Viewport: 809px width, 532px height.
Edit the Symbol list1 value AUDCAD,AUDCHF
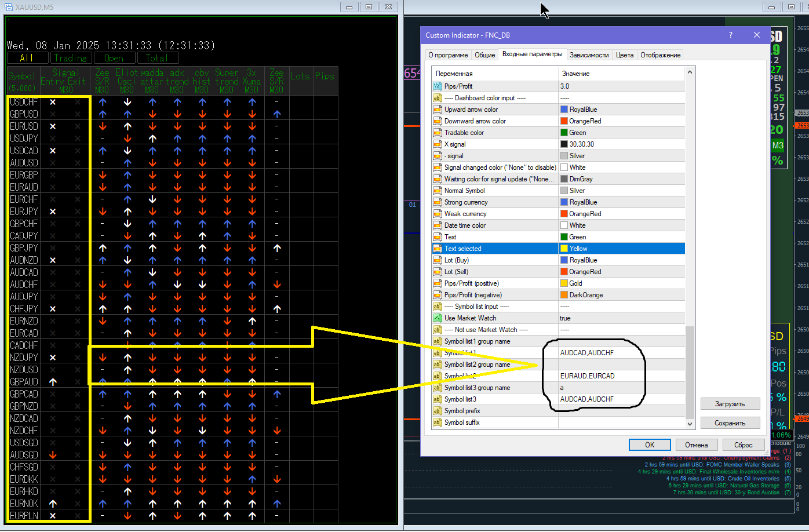pos(621,353)
